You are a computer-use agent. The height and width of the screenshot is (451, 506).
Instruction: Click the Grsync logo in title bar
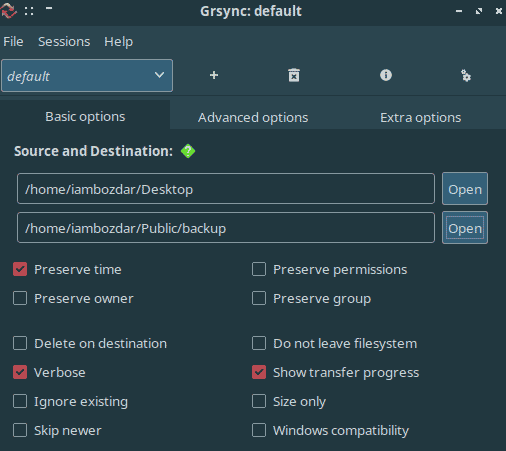click(x=8, y=10)
